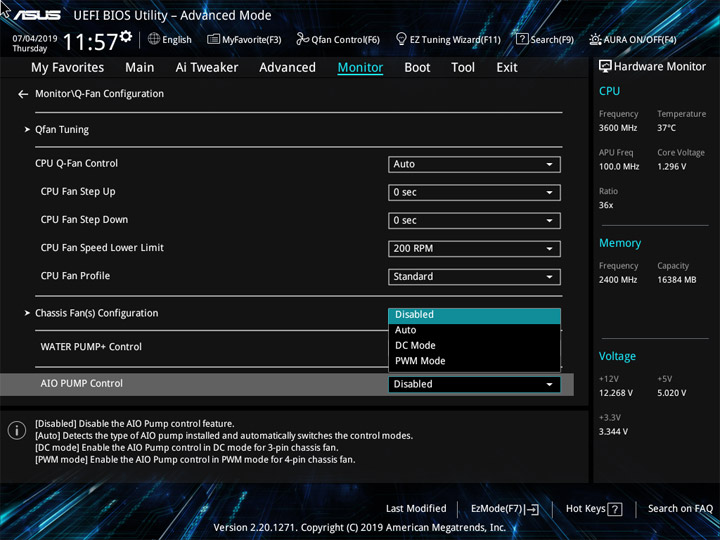Click the Core Voltage value 1.296 V

(671, 167)
